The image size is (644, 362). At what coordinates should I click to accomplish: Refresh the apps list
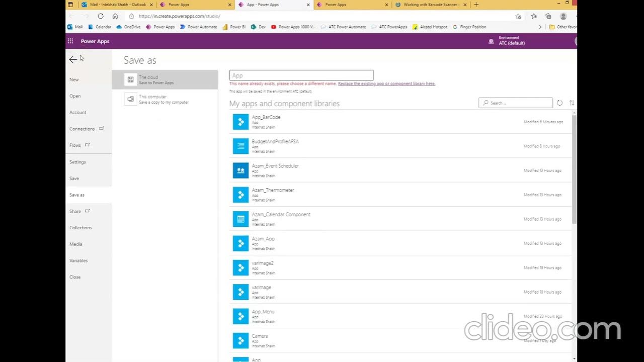[x=559, y=103]
